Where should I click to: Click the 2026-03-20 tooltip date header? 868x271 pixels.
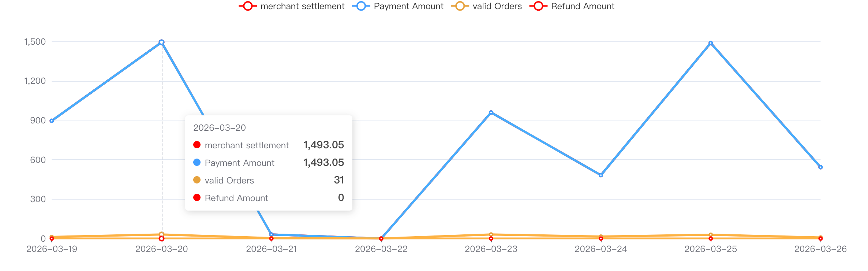tap(220, 128)
